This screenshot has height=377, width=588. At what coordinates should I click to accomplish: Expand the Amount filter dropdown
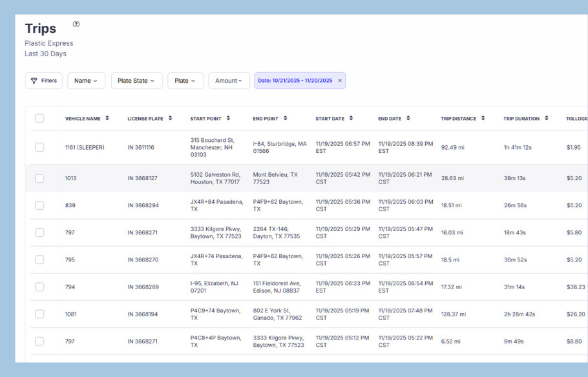[229, 81]
